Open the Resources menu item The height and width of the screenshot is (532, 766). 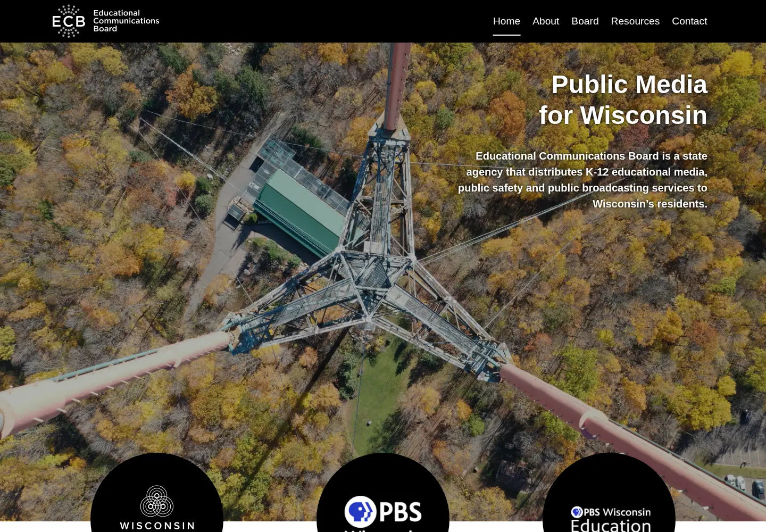[x=635, y=21]
